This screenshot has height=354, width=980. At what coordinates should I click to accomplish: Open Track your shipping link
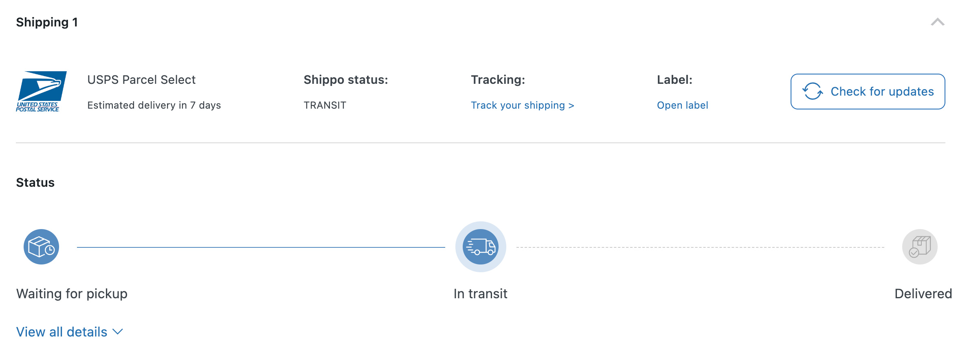[522, 105]
